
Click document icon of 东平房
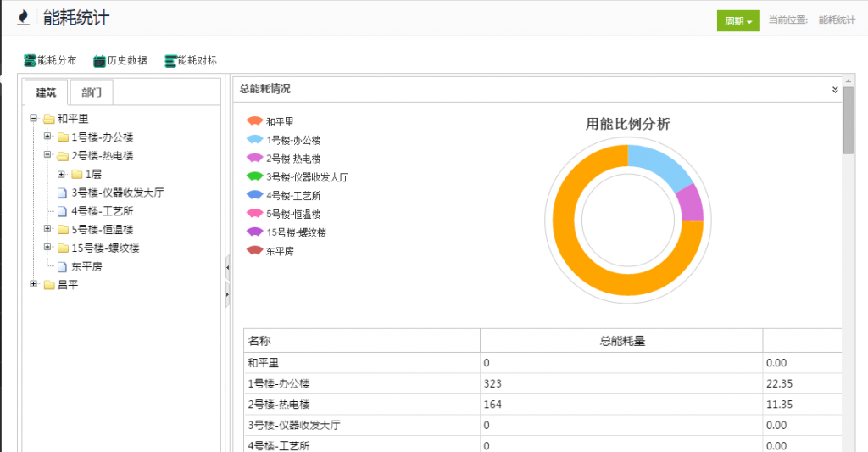63,266
